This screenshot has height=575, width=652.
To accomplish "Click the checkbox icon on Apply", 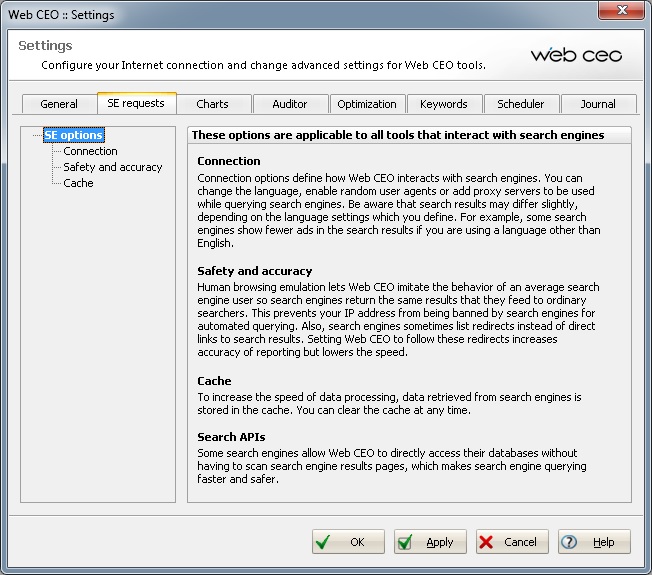I will pyautogui.click(x=405, y=542).
